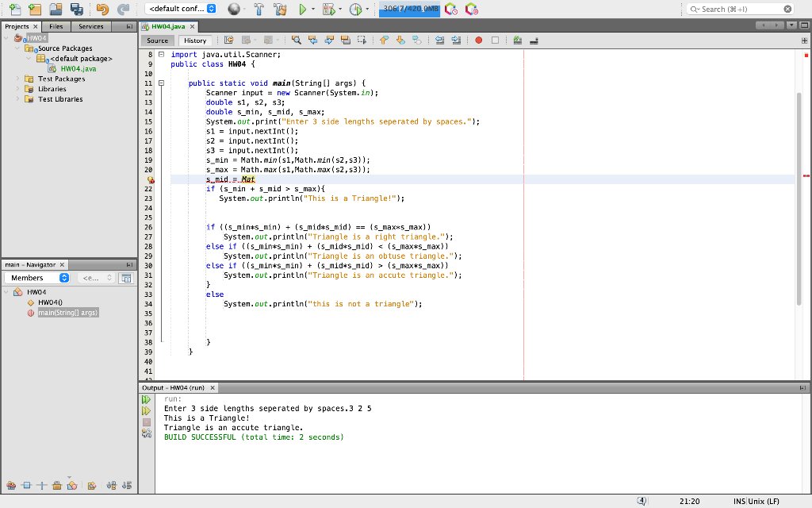Click the Undo arrow in the toolbar
The image size is (812, 508).
[x=101, y=10]
